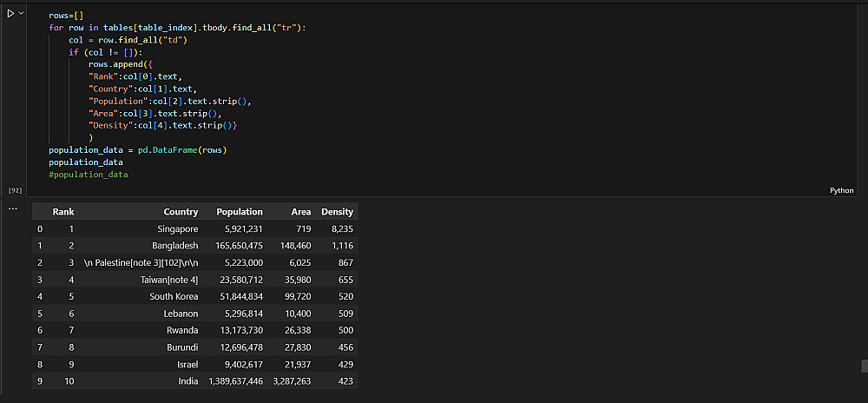Open the output cell ellipsis menu
The image size is (868, 403).
click(x=12, y=209)
